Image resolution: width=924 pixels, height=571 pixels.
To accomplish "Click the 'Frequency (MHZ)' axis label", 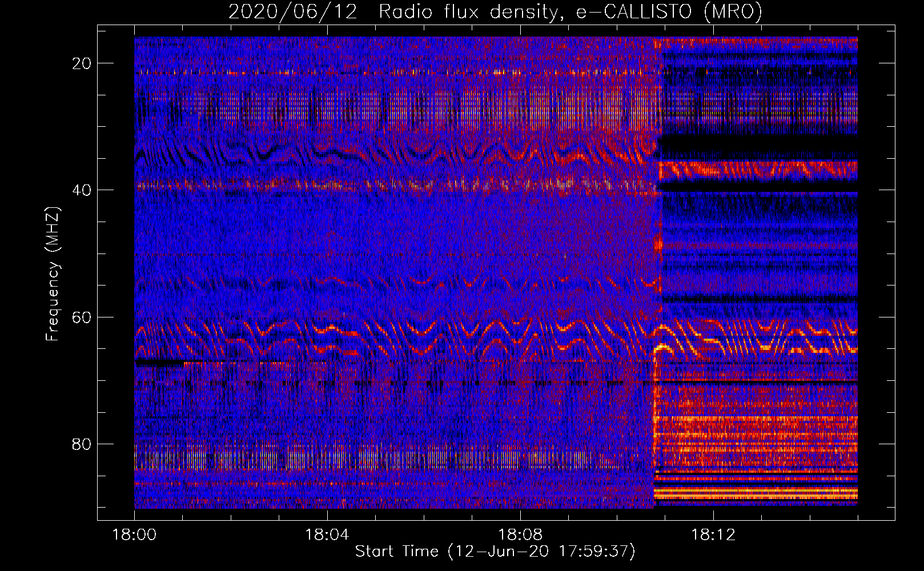I will point(53,274).
